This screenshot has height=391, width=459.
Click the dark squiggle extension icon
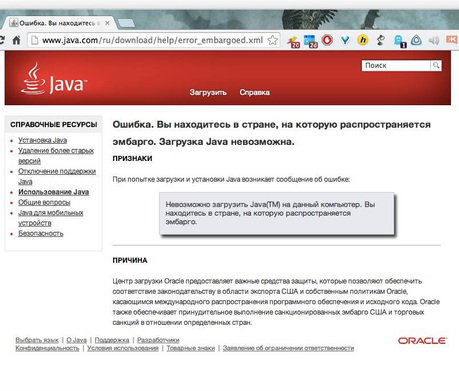click(380, 40)
